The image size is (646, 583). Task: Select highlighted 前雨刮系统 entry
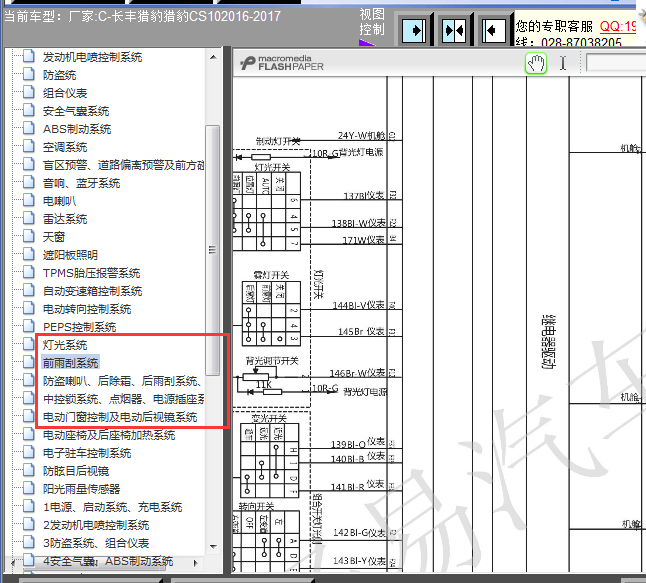pyautogui.click(x=70, y=363)
